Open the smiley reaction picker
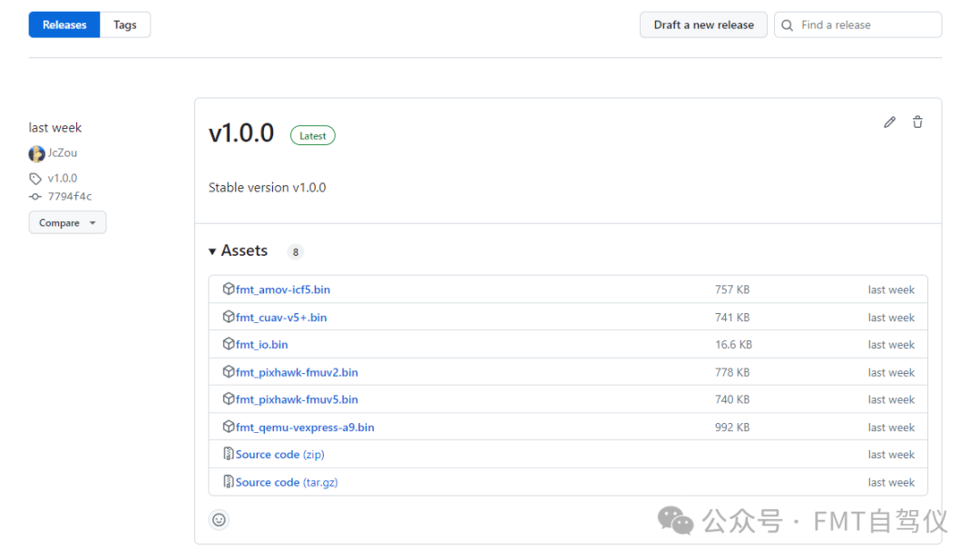This screenshot has width=980, height=560. click(219, 519)
